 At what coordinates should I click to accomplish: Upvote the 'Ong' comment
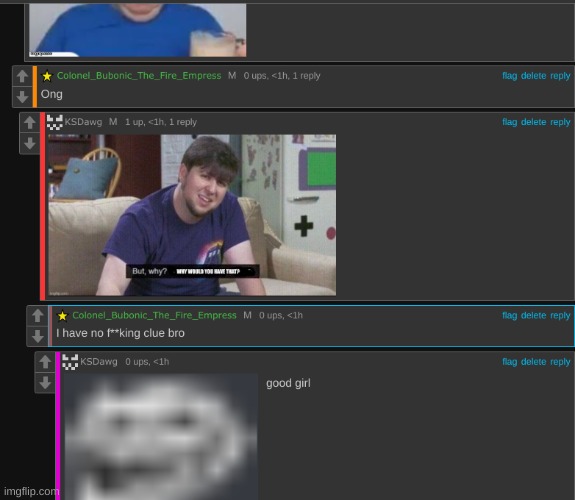point(22,76)
